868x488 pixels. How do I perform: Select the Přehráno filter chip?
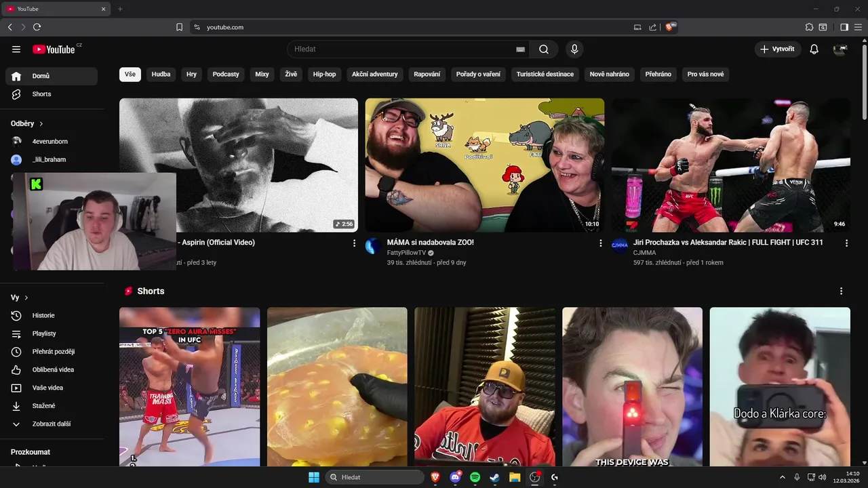pyautogui.click(x=658, y=74)
